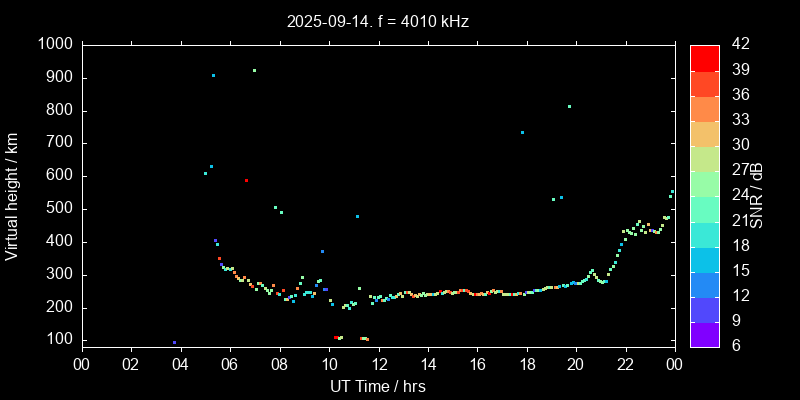Click the 'UT Time / hrs' axis label

pyautogui.click(x=377, y=385)
